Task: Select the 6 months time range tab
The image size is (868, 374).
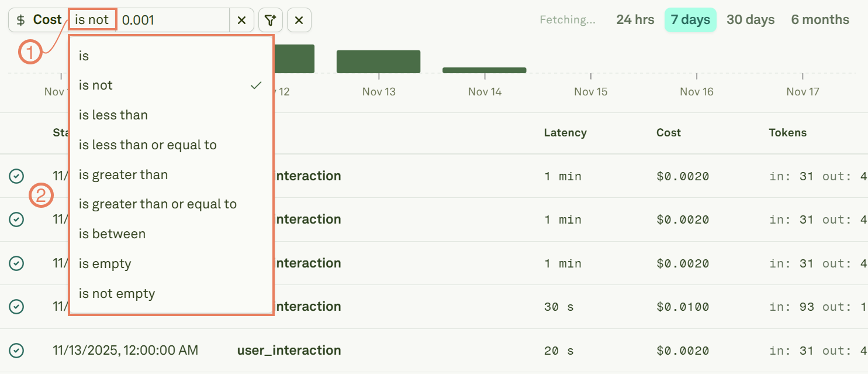Action: [819, 19]
